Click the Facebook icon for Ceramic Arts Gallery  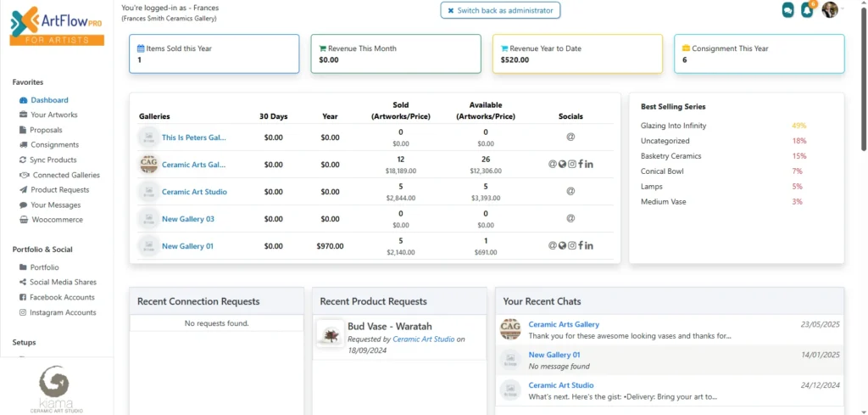tap(581, 164)
